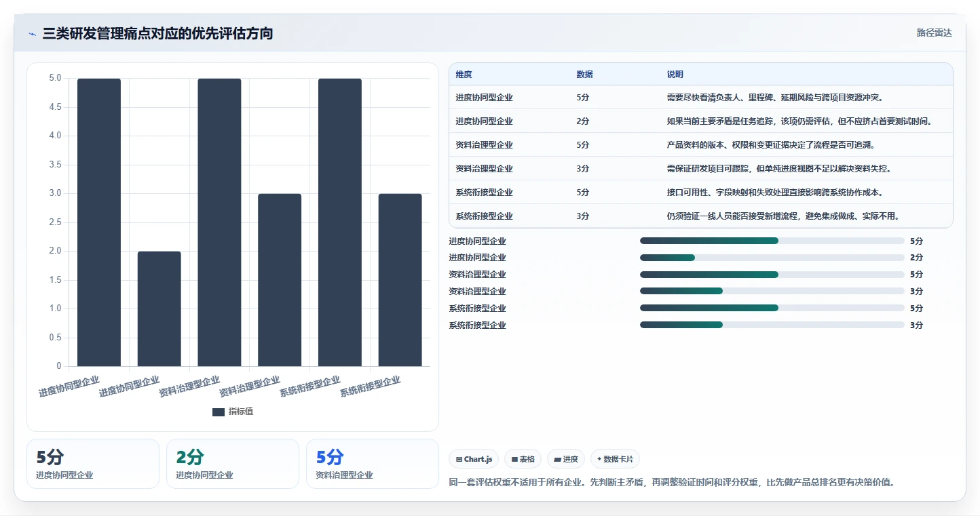
Task: Click the description 仍须验证一线人员能否接受新增流程
Action: pos(783,216)
